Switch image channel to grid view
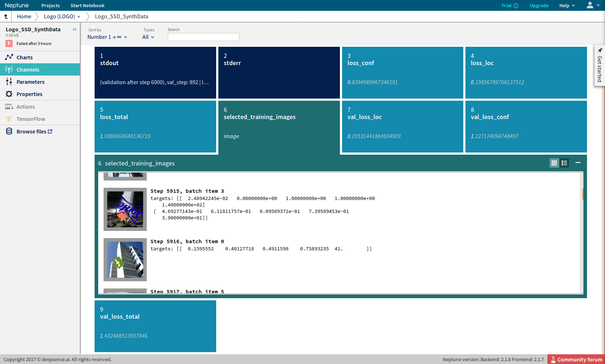This screenshot has height=364, width=605. [x=554, y=163]
